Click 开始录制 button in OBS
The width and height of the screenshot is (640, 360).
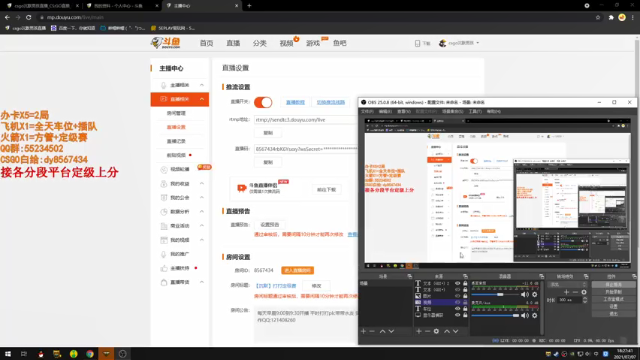(x=613, y=292)
